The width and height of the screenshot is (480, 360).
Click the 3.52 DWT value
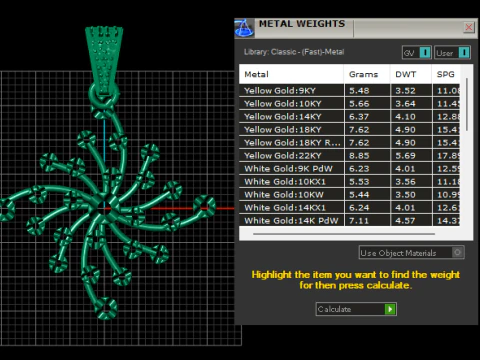pos(405,91)
